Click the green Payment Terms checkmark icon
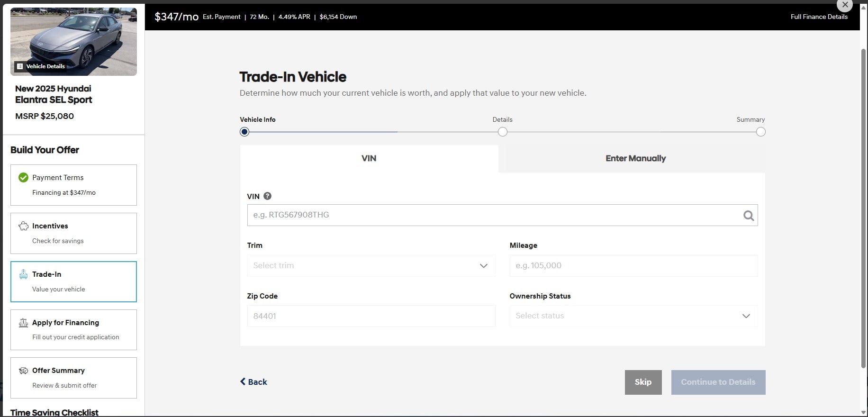Viewport: 868px width, 417px height. 23,178
